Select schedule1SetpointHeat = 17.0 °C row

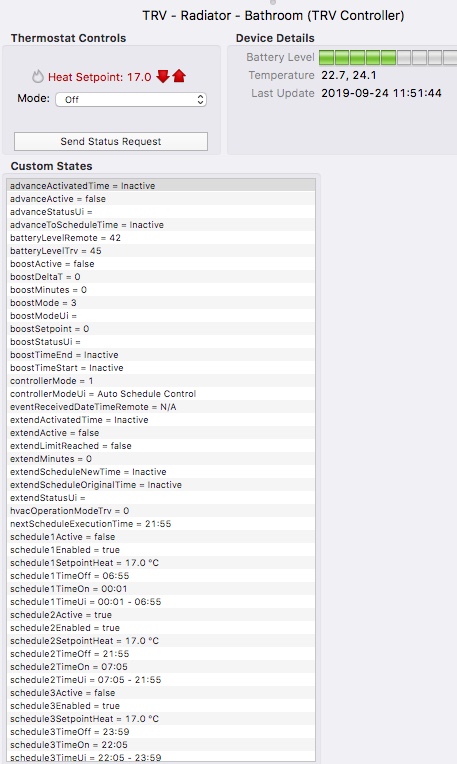pos(161,562)
